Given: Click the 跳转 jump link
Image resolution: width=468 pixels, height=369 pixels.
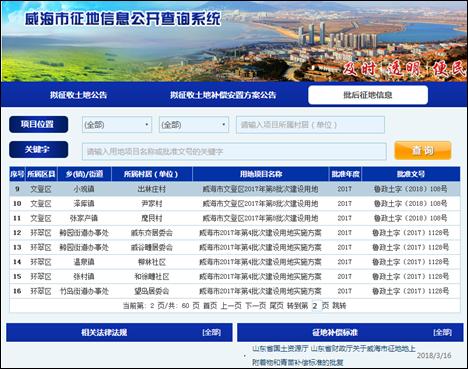Looking at the screenshot, I should point(339,306).
